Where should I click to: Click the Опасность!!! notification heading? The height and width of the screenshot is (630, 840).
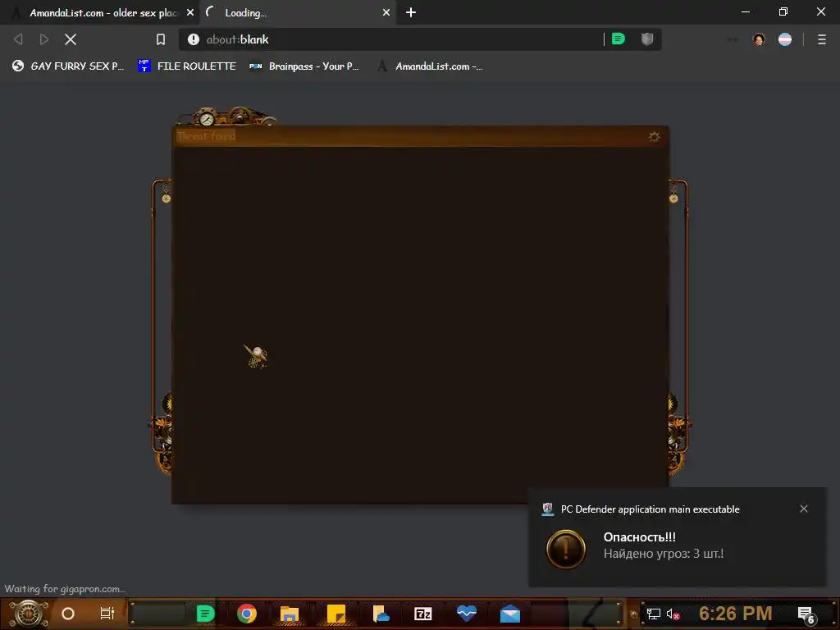(x=639, y=536)
